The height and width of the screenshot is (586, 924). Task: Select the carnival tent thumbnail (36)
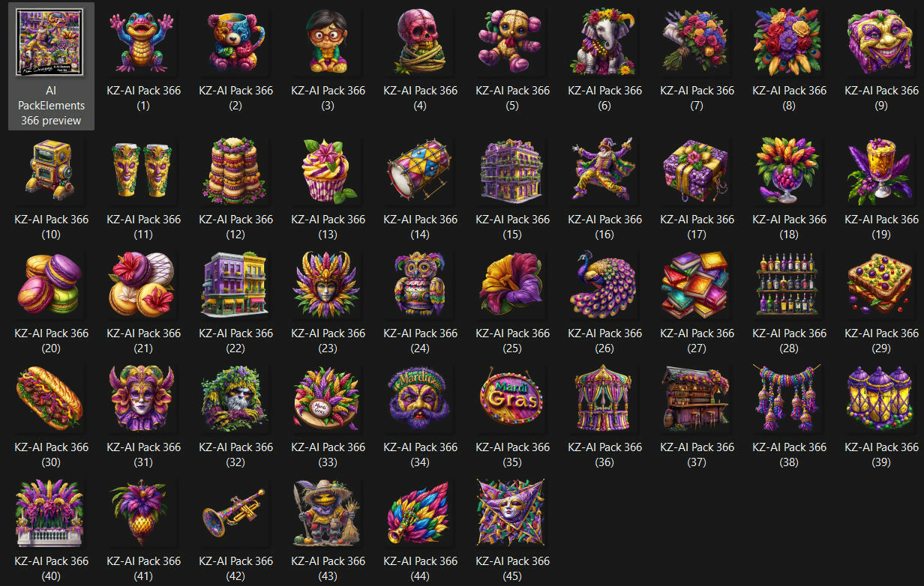[604, 399]
